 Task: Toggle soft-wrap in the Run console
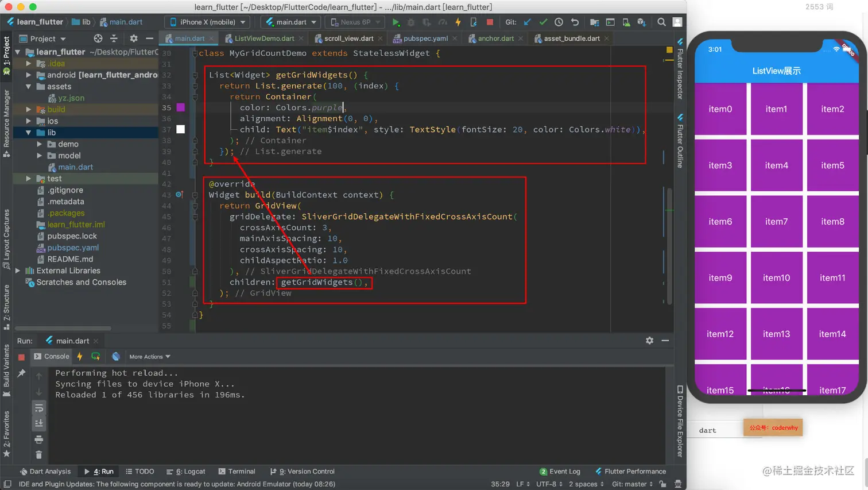tap(39, 408)
